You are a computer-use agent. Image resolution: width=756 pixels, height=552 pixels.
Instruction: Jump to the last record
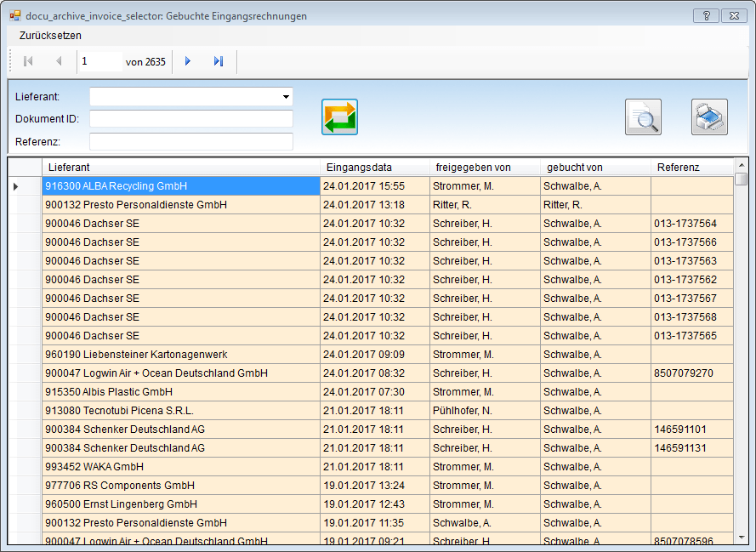[x=219, y=61]
